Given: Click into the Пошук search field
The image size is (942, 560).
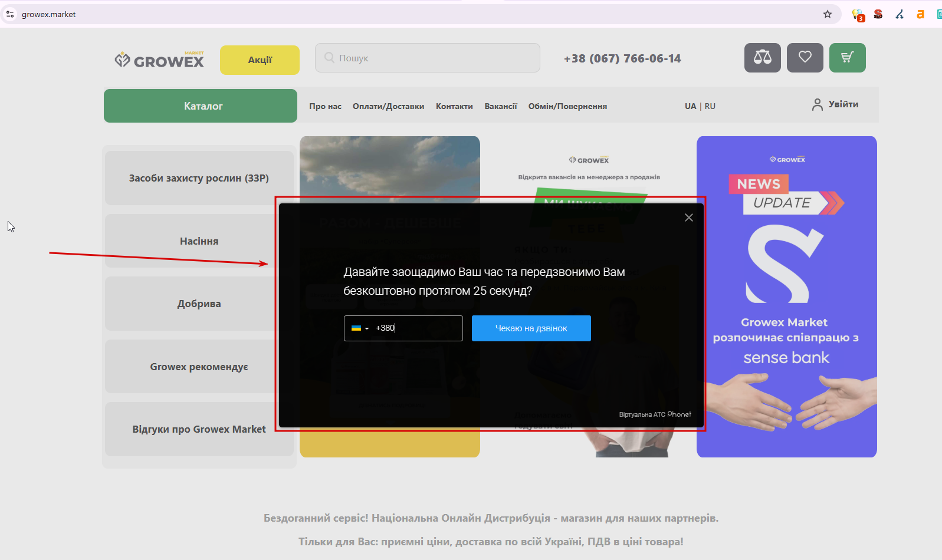Looking at the screenshot, I should pos(428,58).
